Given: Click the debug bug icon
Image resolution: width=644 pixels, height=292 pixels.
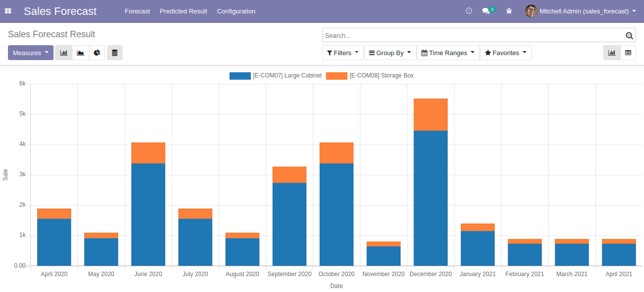Looking at the screenshot, I should [x=509, y=11].
